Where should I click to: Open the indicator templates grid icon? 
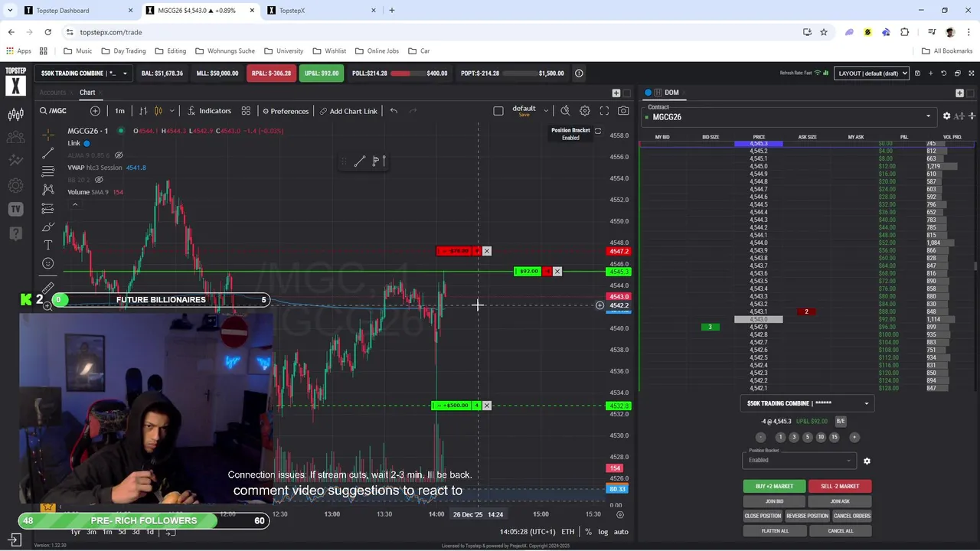pyautogui.click(x=246, y=111)
